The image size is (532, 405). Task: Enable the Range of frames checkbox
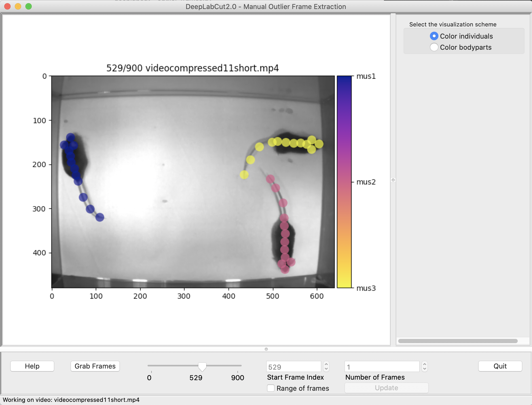click(x=270, y=388)
